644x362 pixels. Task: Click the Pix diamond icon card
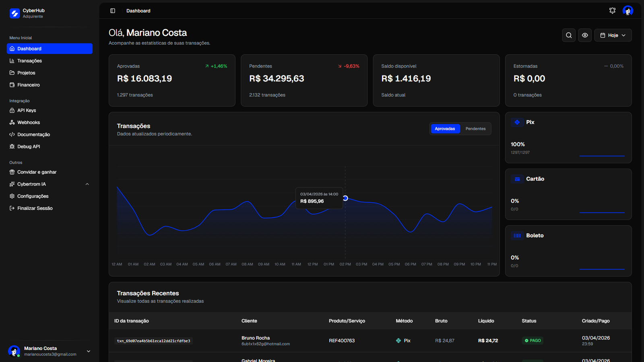[x=517, y=122]
